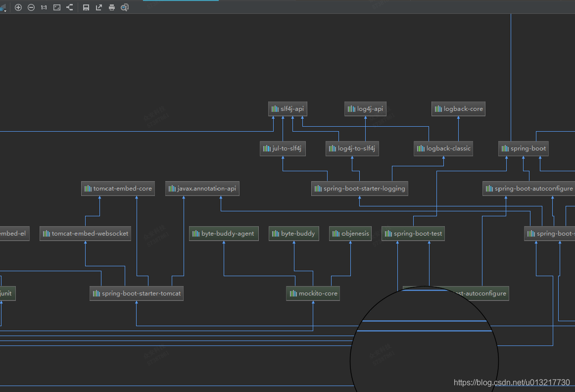Select the tomcat-embed-core node
Viewport: 575px width, 392px height.
[x=118, y=189]
